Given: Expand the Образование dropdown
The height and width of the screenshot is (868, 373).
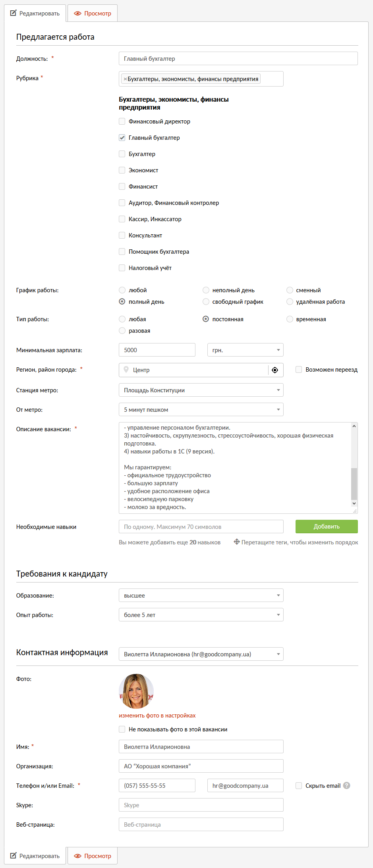Looking at the screenshot, I should tap(201, 596).
